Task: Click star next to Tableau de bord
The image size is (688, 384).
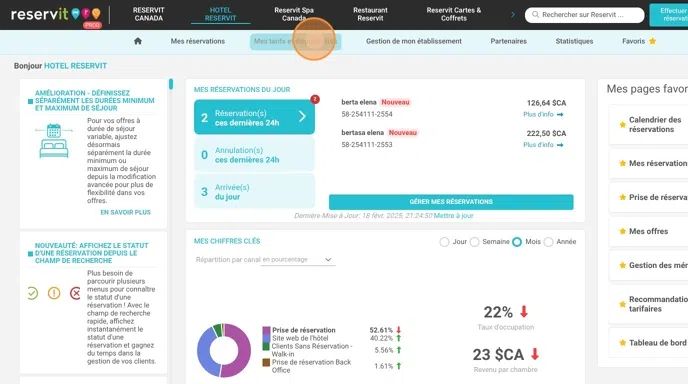Action: pos(622,343)
